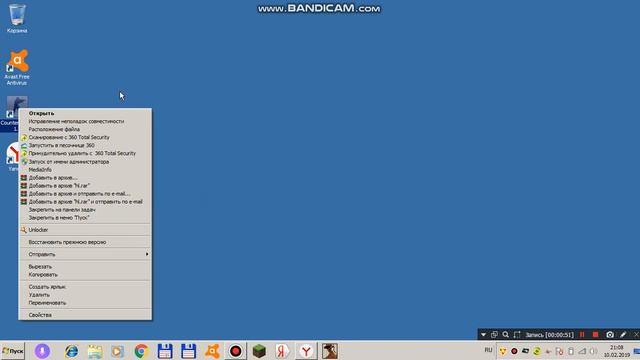The height and width of the screenshot is (360, 640).
Task: Click the Bandicam overlay window mode icon
Action: [x=494, y=335]
